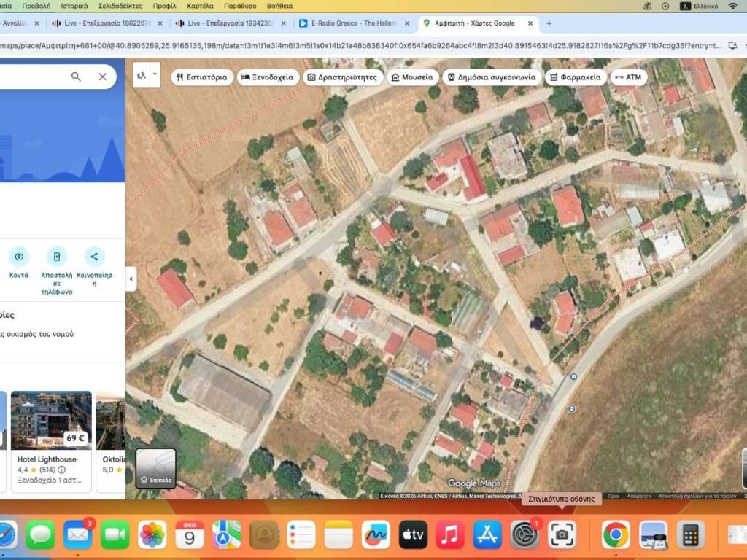Switch to the E-Radio Greece tab
Image resolution: width=747 pixels, height=560 pixels.
pos(354,23)
